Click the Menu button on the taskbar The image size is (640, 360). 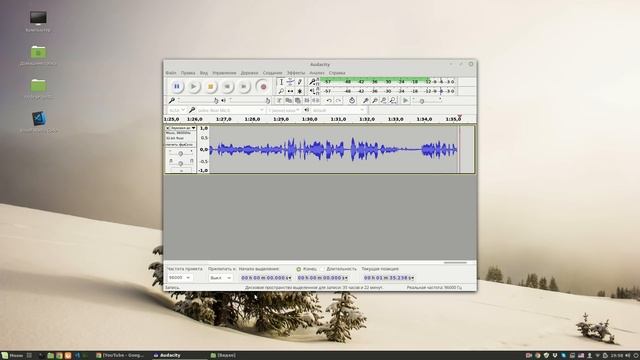pos(12,356)
